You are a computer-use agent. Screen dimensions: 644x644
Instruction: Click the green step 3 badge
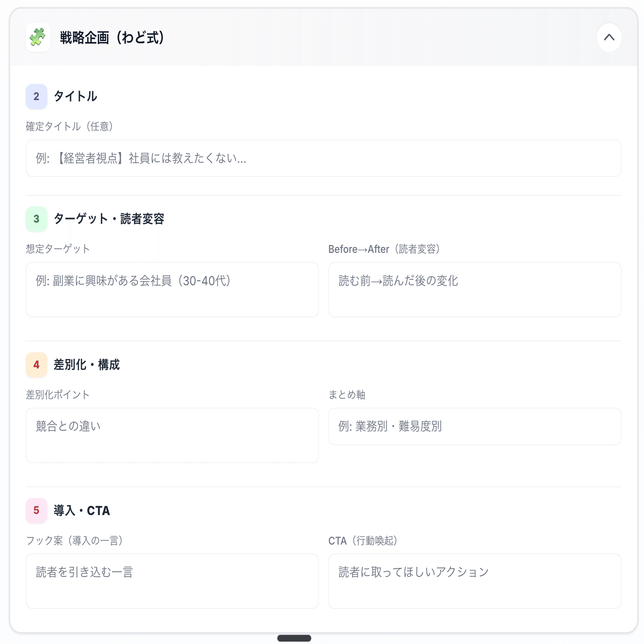point(36,219)
